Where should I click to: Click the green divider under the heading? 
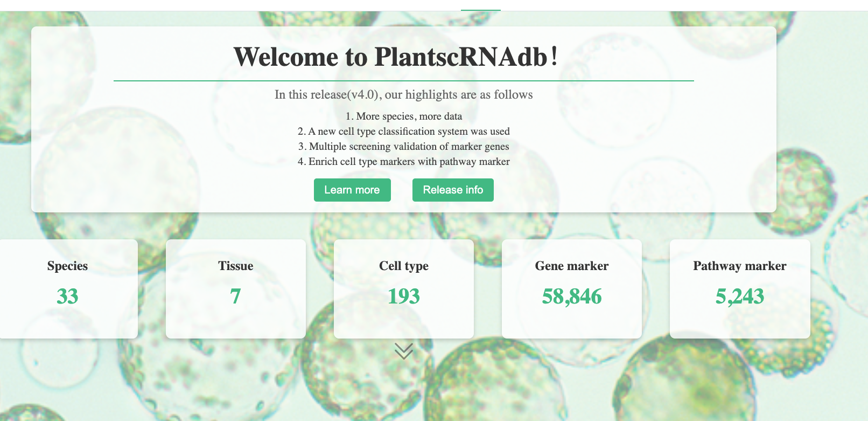(403, 81)
